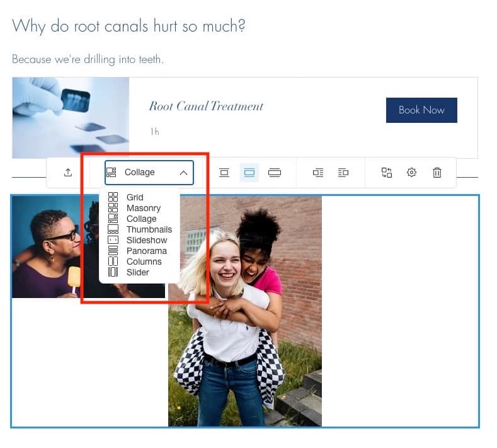Select Grid layout option
The width and height of the screenshot is (497, 448).
(x=135, y=197)
